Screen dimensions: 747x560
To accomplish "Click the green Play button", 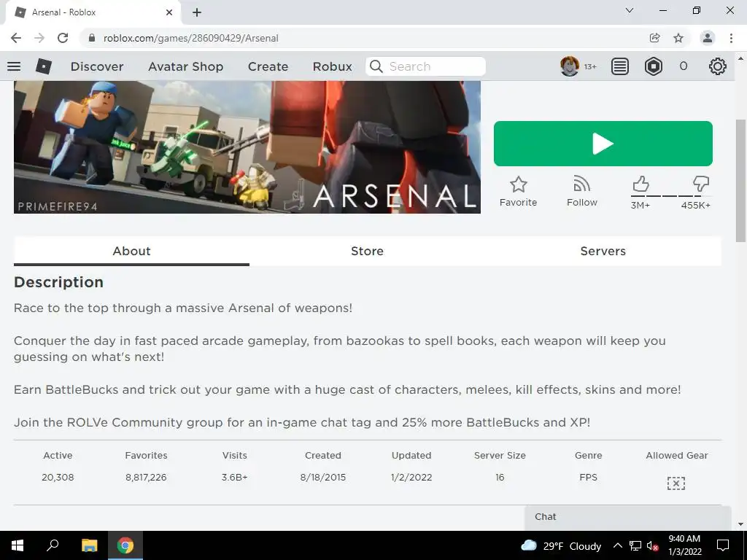I will [x=603, y=144].
